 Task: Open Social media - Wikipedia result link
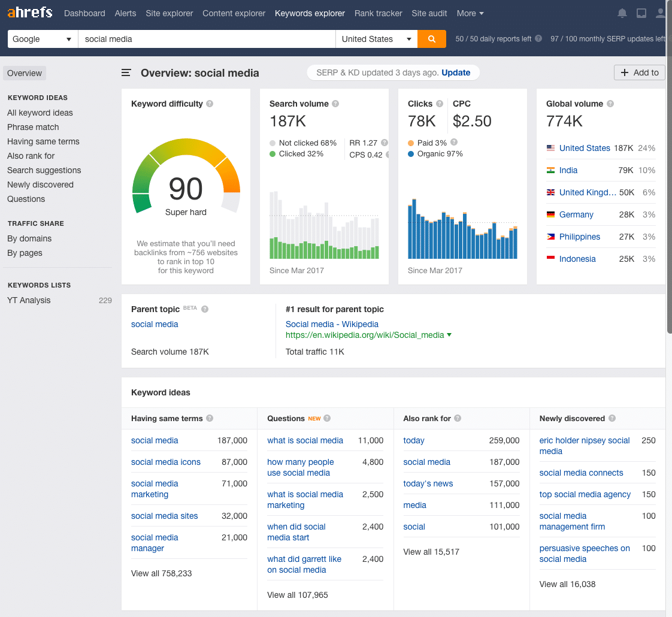pyautogui.click(x=332, y=325)
